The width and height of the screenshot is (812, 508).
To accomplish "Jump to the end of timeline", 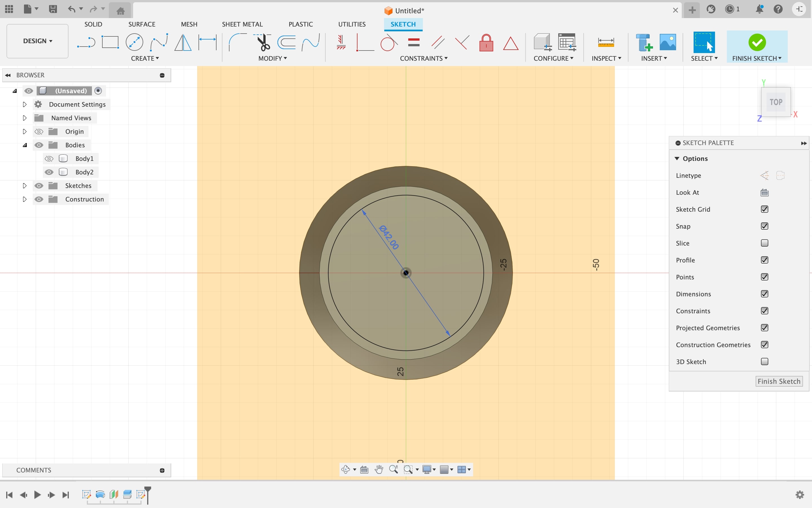I will click(x=66, y=494).
